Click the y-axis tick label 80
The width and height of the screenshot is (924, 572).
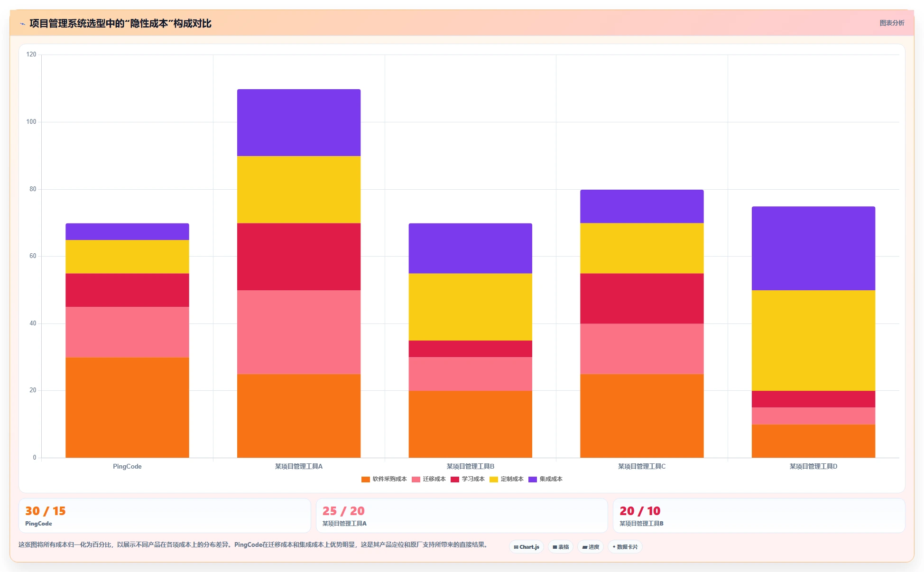pos(33,189)
